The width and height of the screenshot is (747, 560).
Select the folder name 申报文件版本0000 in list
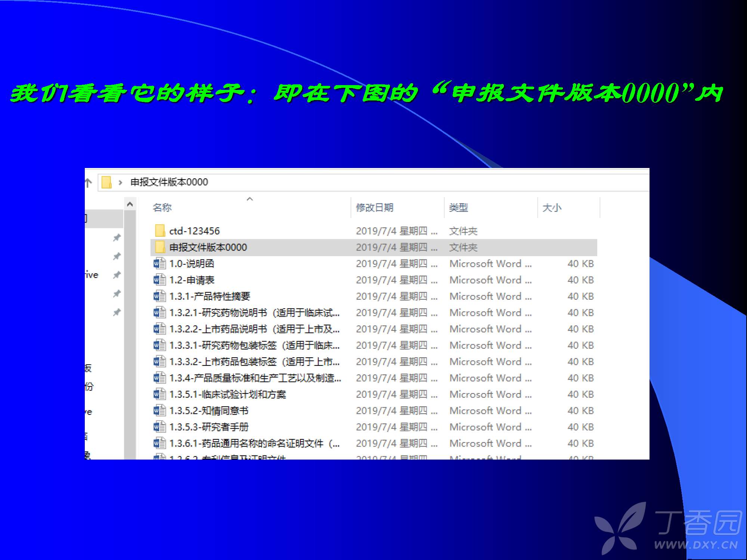pos(208,248)
